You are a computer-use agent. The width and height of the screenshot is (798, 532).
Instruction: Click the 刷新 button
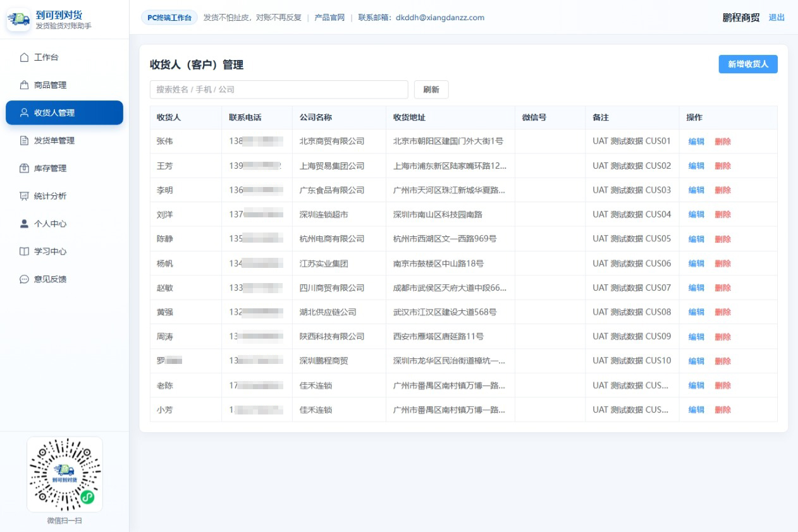tap(431, 90)
